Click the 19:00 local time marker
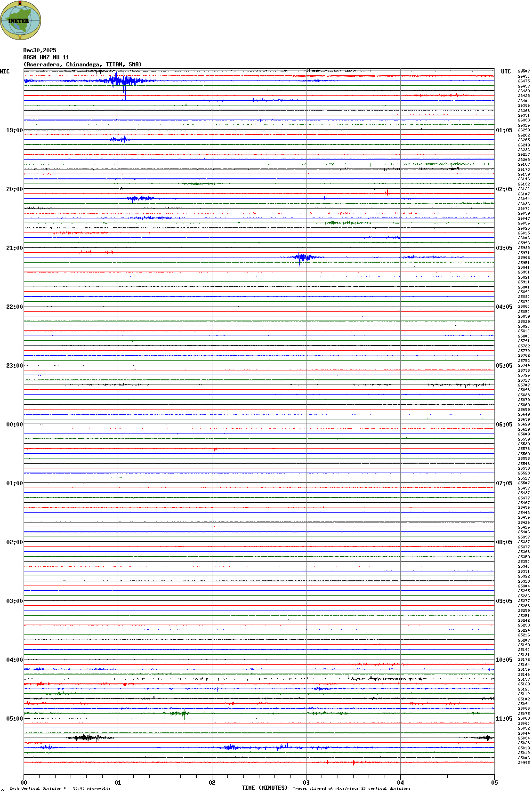 (x=14, y=130)
